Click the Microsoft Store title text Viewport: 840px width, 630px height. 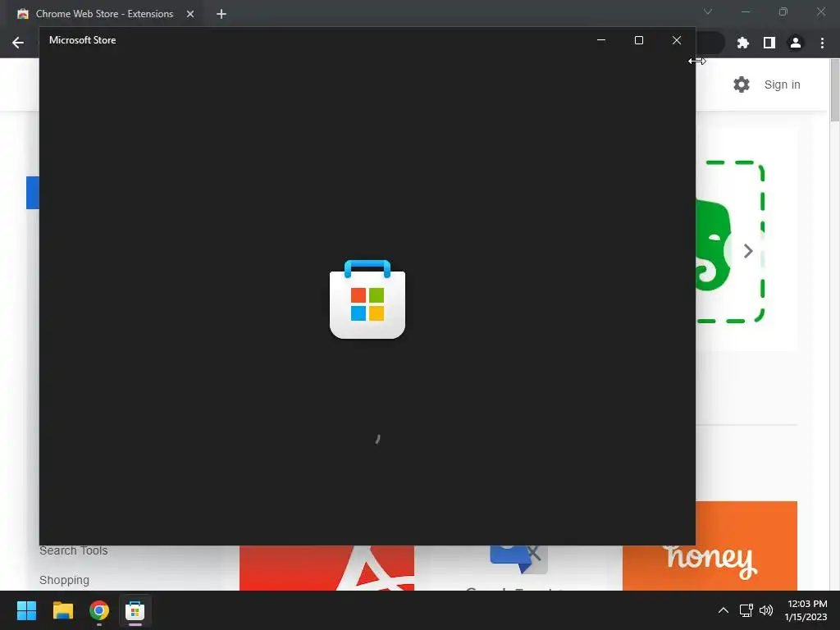83,40
